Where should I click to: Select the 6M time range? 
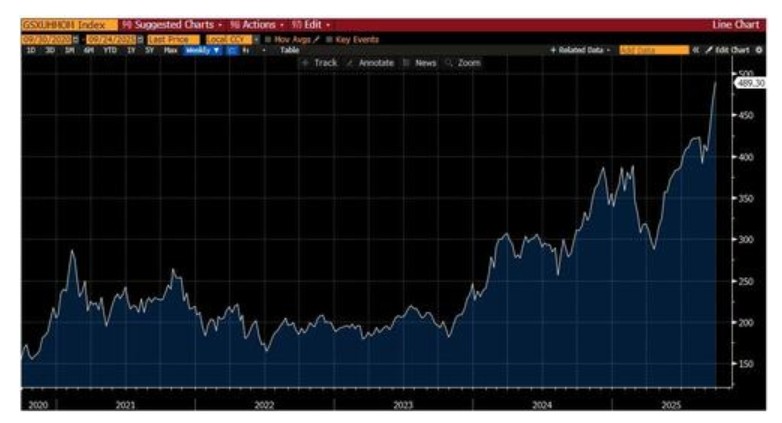tap(89, 50)
